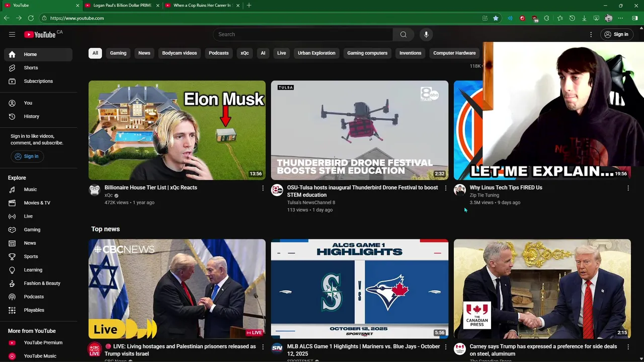Switch to Logan Paul's PRIME browser tab
Viewport: 644px width, 362px height.
click(122, 6)
